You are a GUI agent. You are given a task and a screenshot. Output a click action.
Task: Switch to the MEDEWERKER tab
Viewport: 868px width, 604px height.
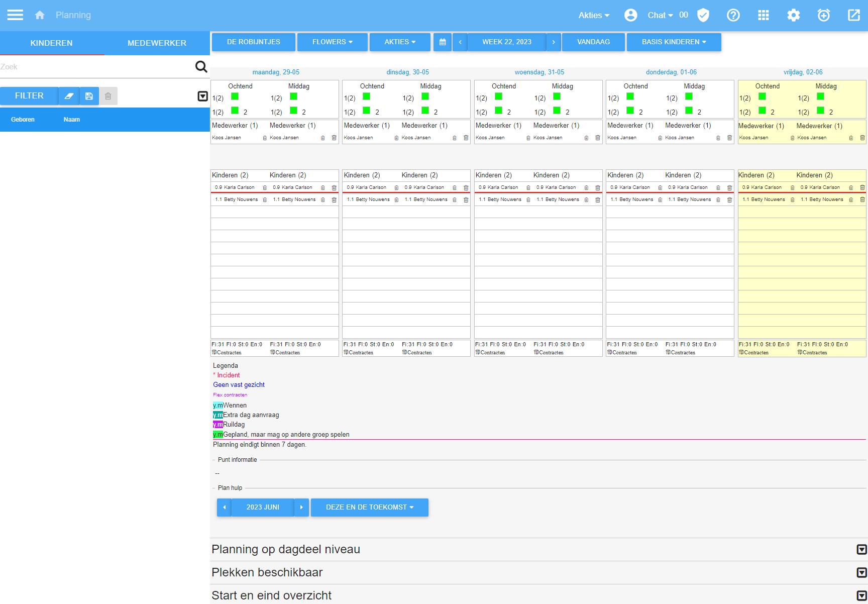157,43
